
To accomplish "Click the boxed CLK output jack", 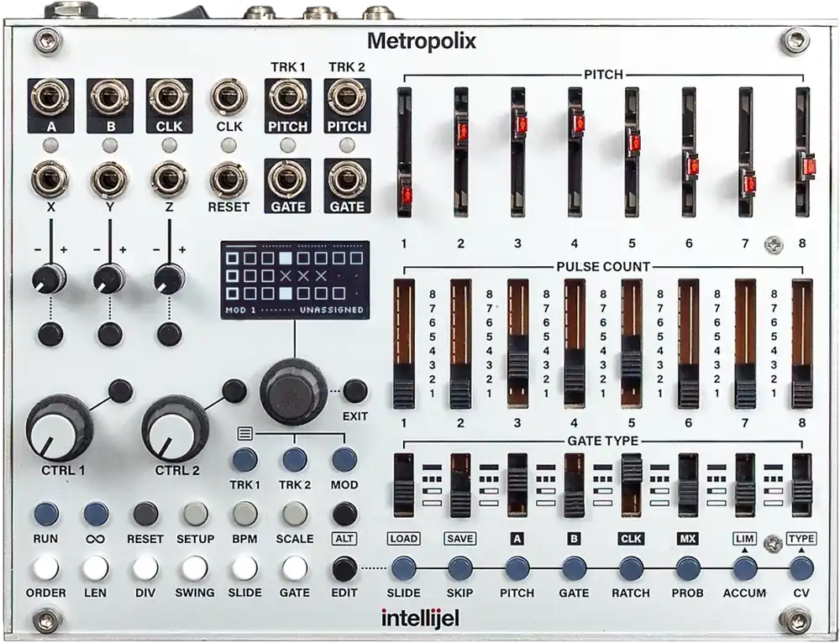I will (x=169, y=97).
